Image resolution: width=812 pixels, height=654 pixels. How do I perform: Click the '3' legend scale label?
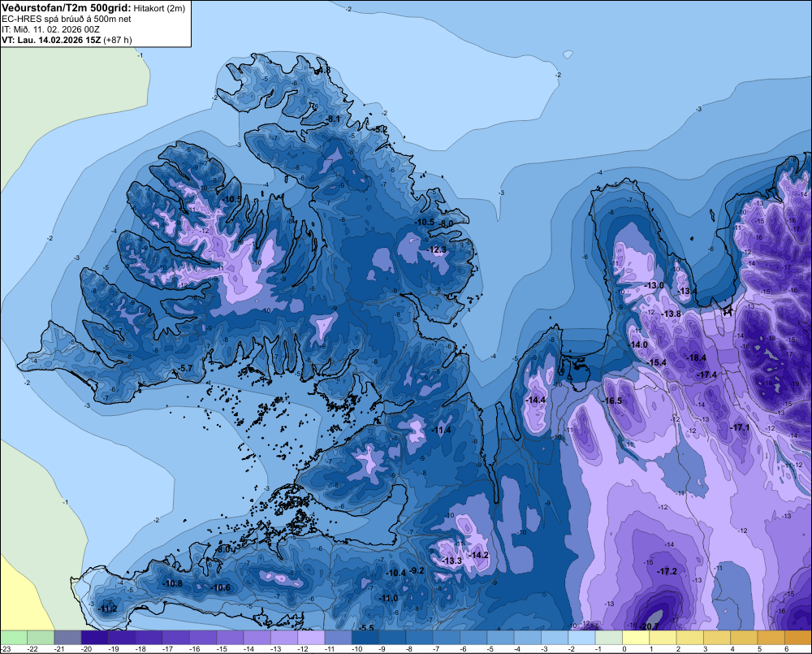(706, 649)
